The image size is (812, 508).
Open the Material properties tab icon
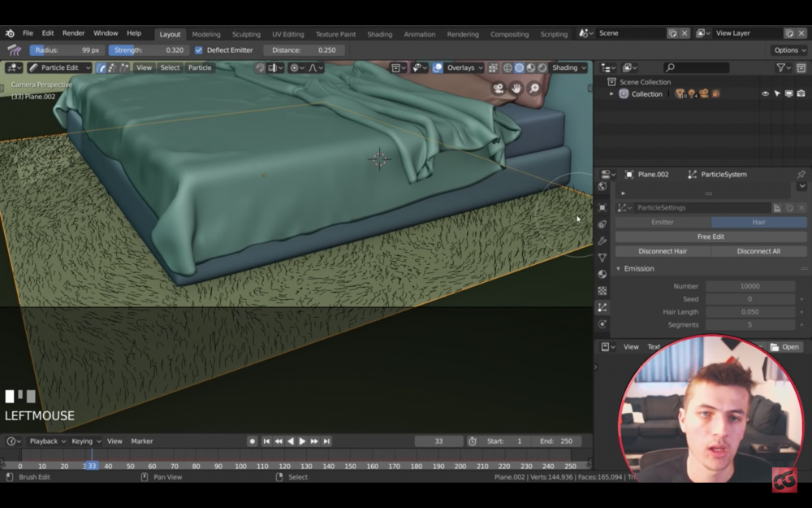point(603,274)
